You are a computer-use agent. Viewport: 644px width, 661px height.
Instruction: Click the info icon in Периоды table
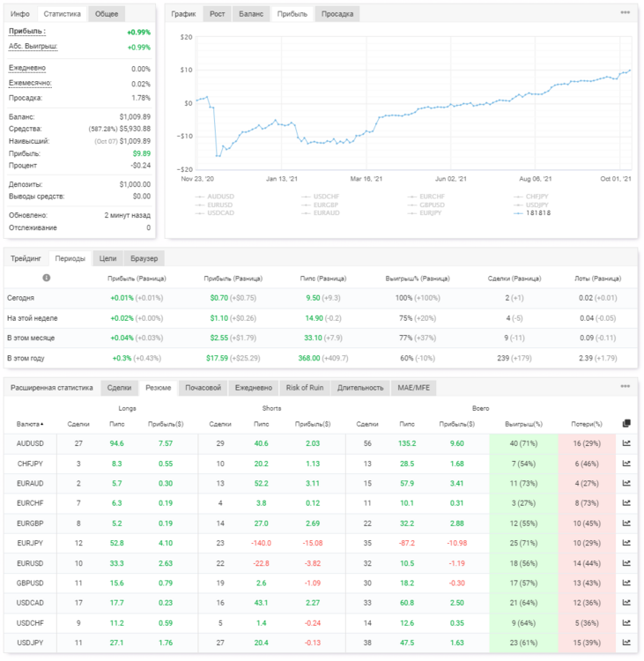click(x=47, y=278)
